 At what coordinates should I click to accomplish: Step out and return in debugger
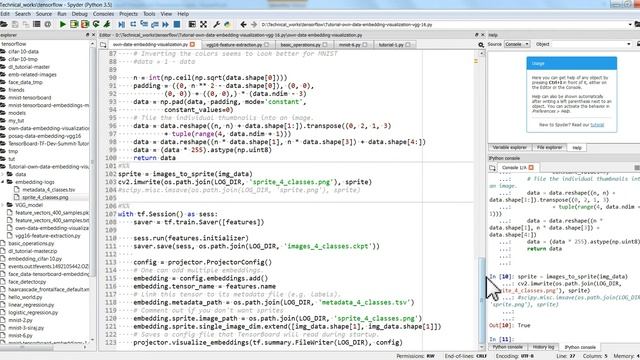tap(155, 24)
